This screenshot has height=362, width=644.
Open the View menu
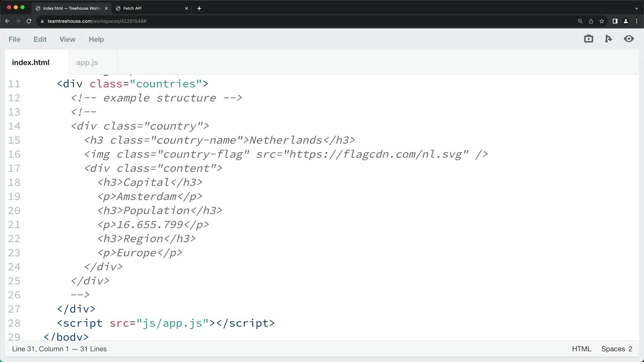[67, 39]
